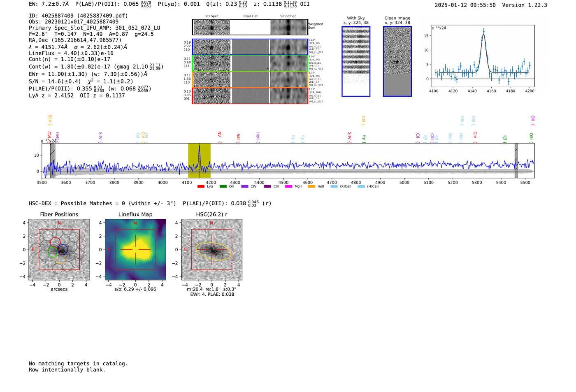
Task: Click the Smoothed column header
Action: pyautogui.click(x=288, y=16)
